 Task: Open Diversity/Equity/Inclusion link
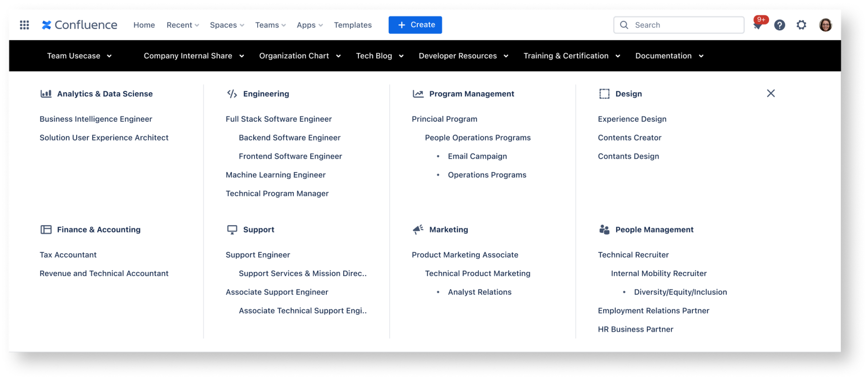coord(680,292)
